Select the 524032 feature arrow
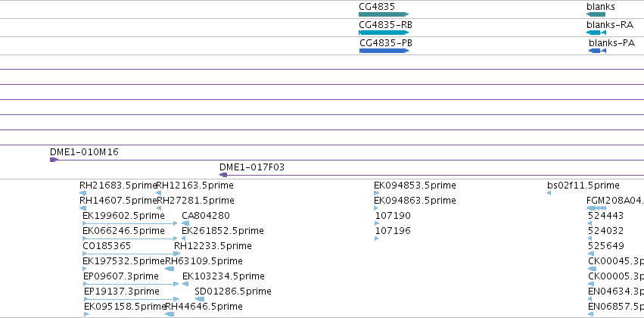The image size is (644, 318). point(590,238)
